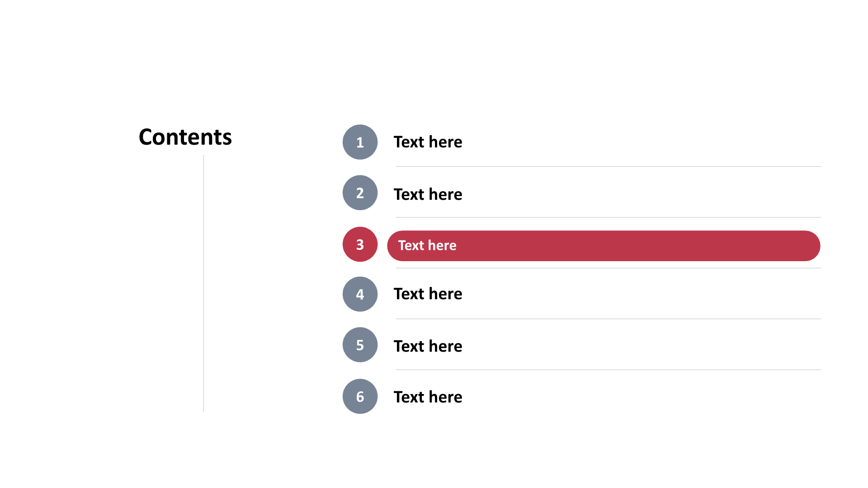Select the gray circle numbered 2
868x488 pixels.
360,192
